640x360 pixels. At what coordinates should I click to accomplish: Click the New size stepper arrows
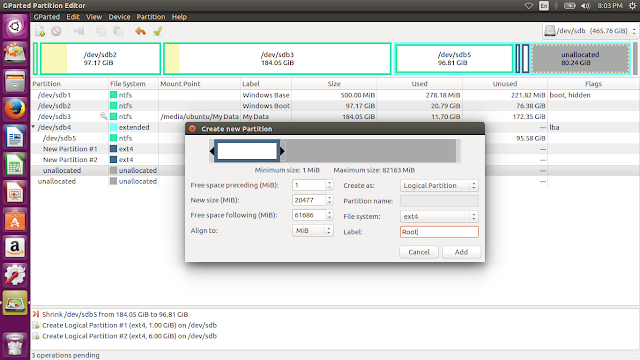[329, 200]
